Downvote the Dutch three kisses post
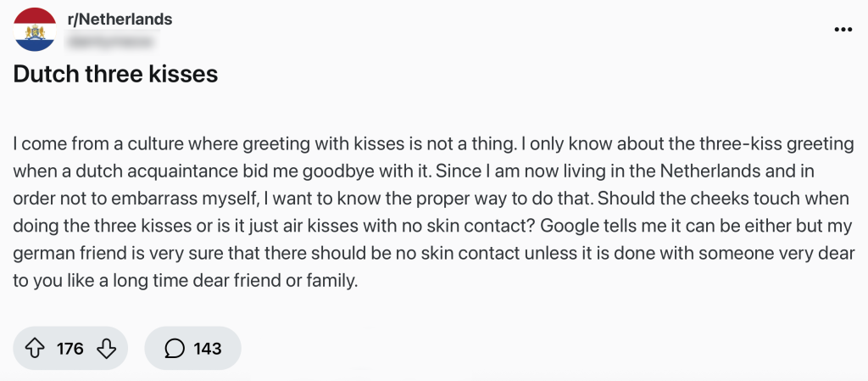 (x=105, y=349)
